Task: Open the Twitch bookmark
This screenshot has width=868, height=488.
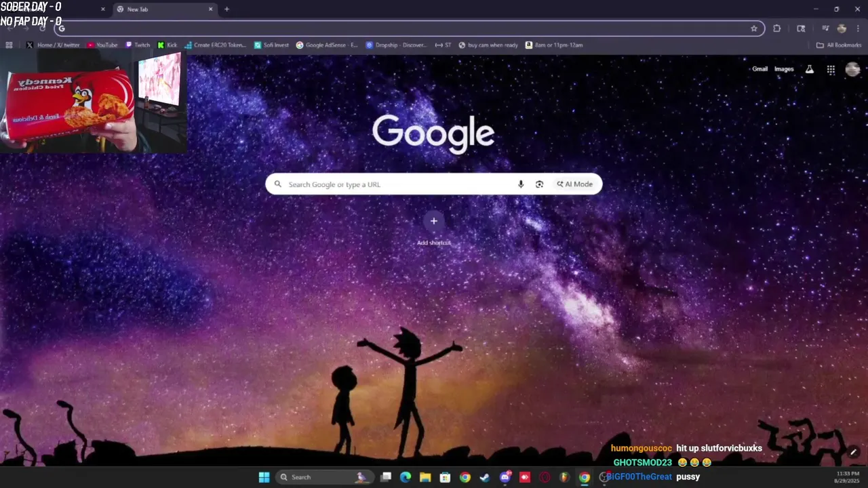Action: click(138, 45)
